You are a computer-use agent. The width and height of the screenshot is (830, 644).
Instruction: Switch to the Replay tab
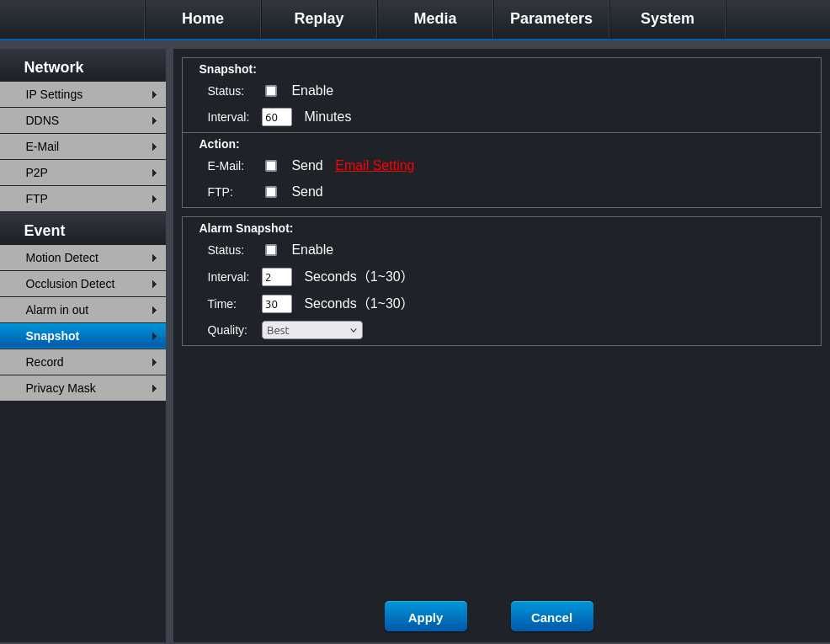coord(319,19)
